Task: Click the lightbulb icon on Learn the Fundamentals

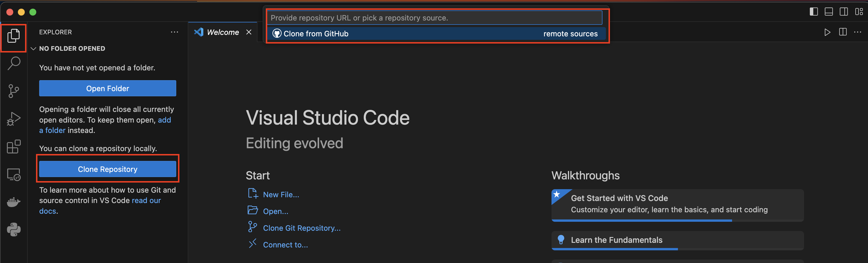Action: [561, 240]
